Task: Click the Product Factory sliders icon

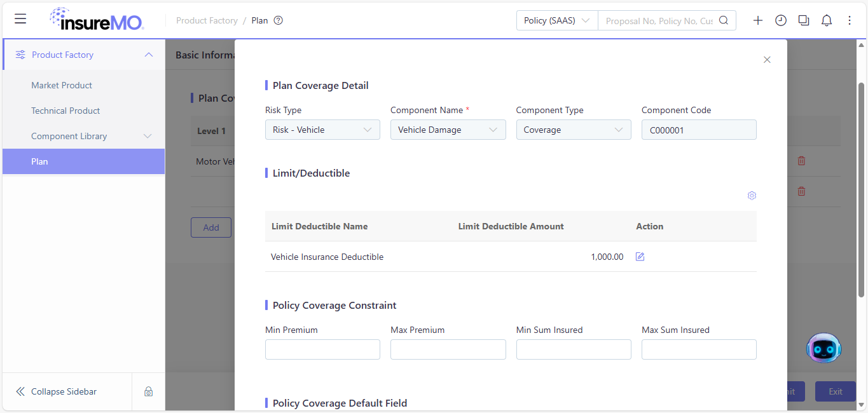Action: [x=20, y=55]
